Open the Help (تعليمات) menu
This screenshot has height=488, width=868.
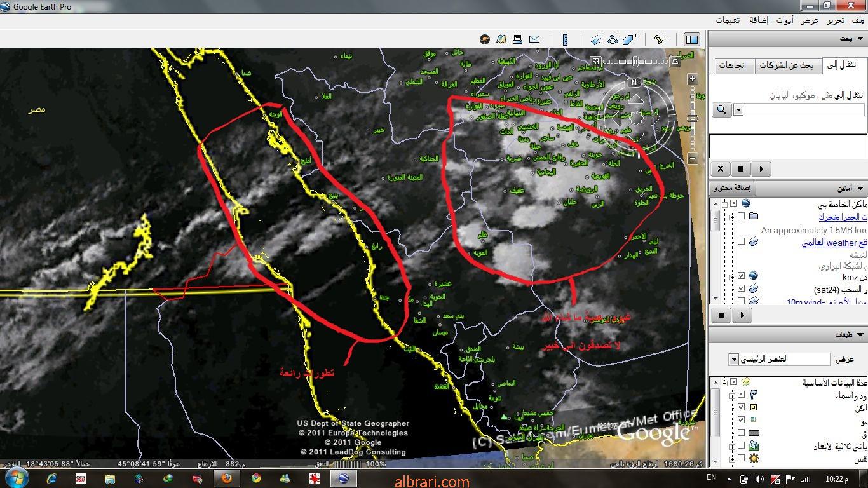click(x=728, y=20)
